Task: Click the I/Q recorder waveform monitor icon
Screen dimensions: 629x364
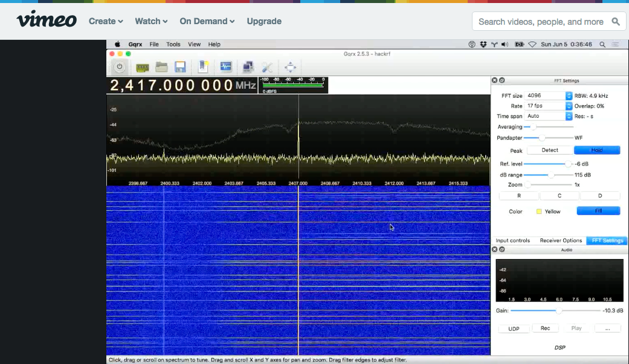Action: click(226, 66)
